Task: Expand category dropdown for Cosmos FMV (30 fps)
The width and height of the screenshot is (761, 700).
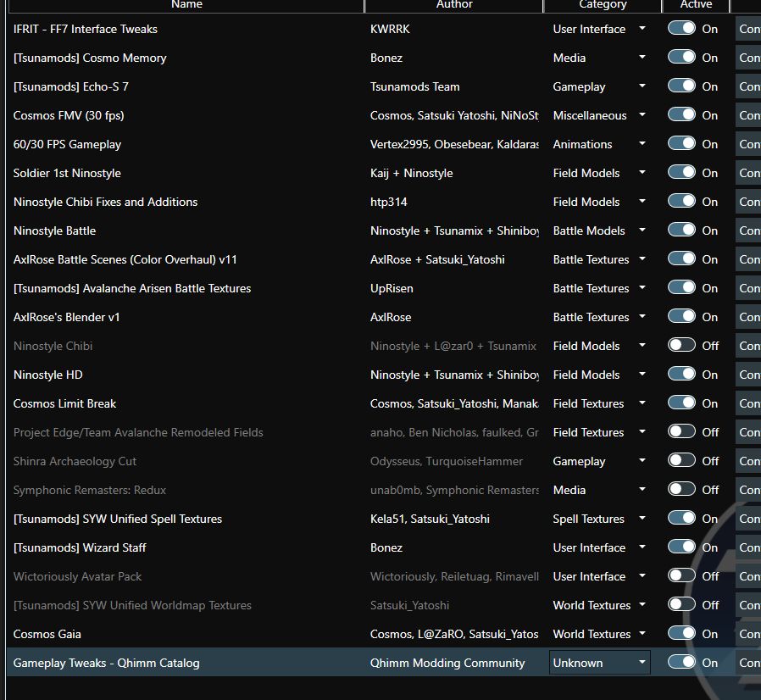Action: coord(599,115)
